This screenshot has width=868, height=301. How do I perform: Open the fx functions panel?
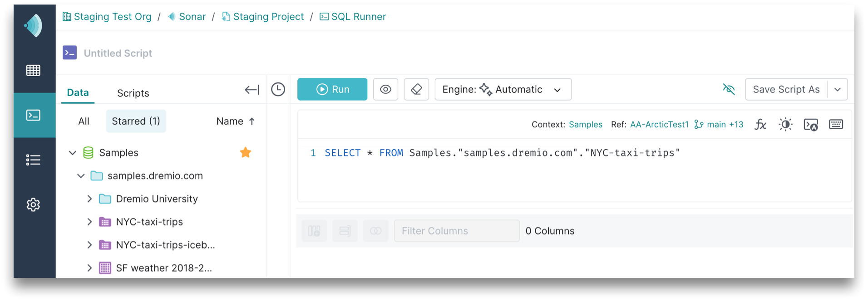(760, 124)
